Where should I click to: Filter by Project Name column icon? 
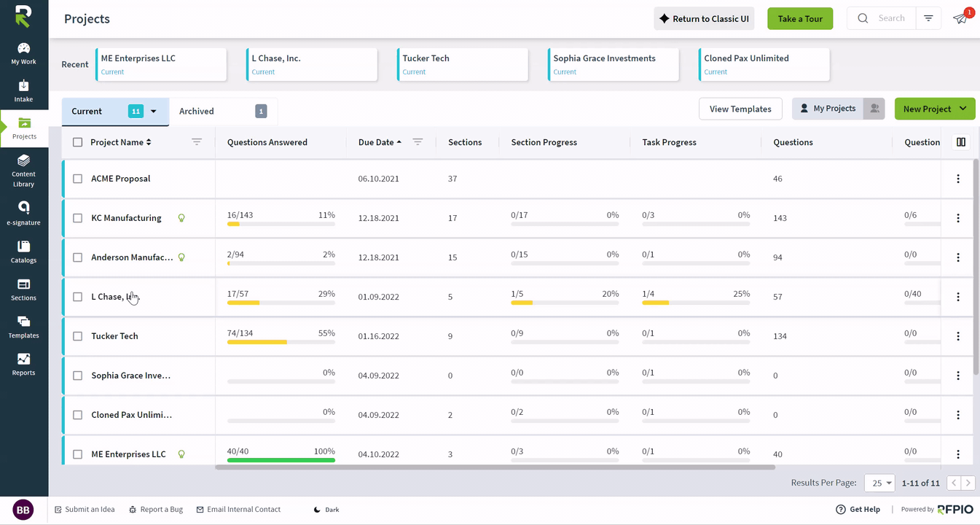pos(197,142)
